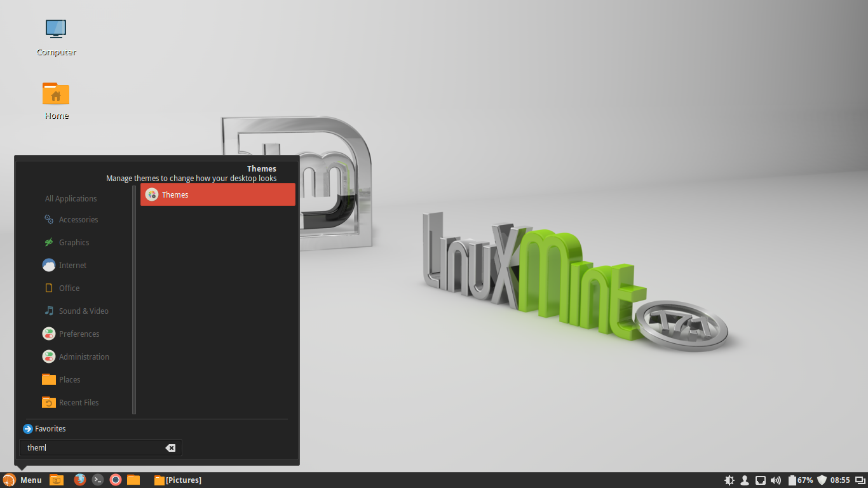868x488 pixels.
Task: Clear the search field text
Action: pyautogui.click(x=170, y=448)
